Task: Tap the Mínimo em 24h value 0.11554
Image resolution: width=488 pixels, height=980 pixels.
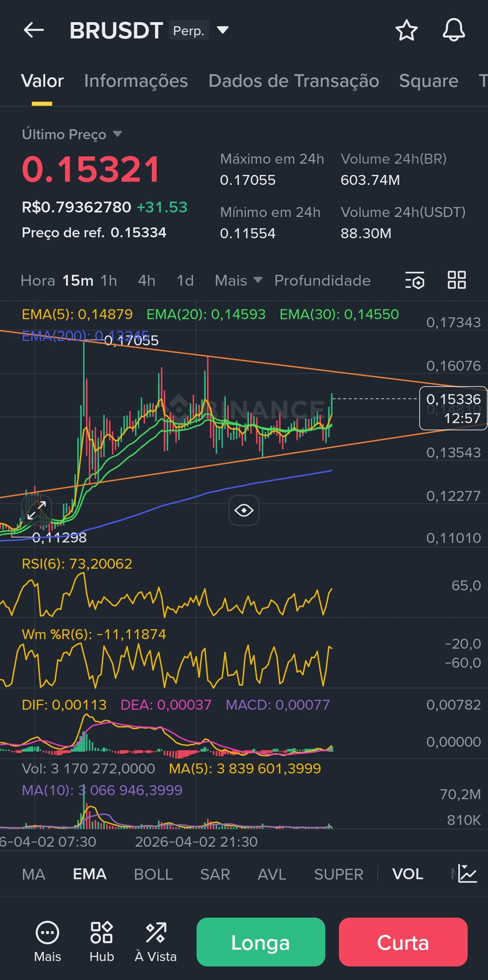Action: [248, 233]
